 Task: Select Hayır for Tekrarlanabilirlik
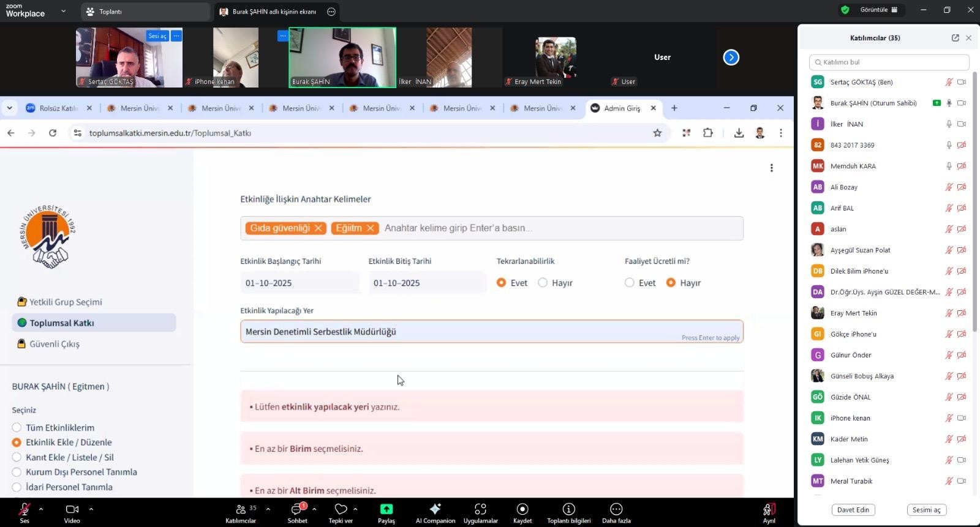543,283
